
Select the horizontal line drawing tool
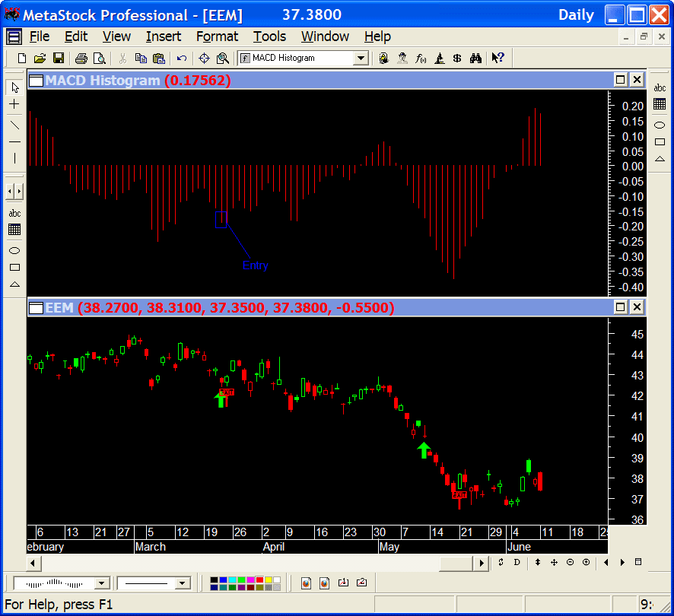point(14,141)
